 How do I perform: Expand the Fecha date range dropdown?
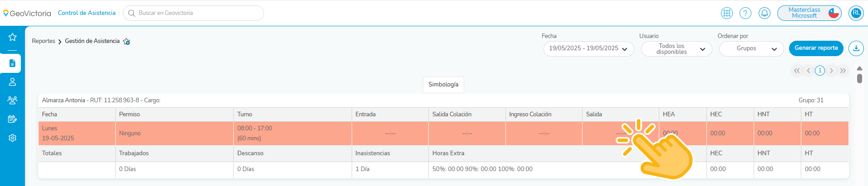(x=588, y=49)
